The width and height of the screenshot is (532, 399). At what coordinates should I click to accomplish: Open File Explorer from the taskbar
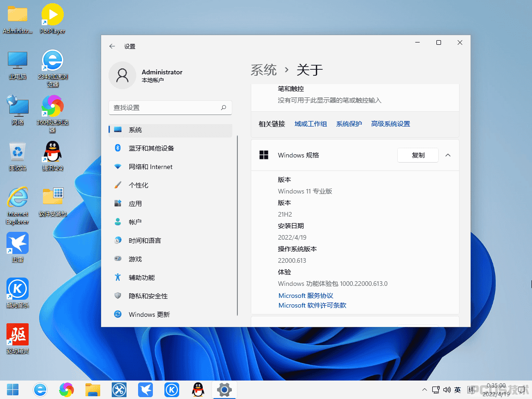point(93,390)
